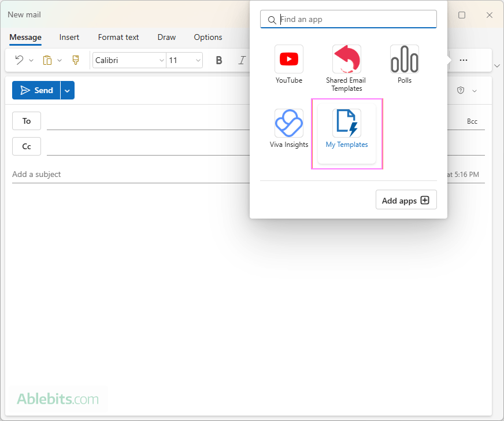Toggle italic formatting

tap(242, 60)
